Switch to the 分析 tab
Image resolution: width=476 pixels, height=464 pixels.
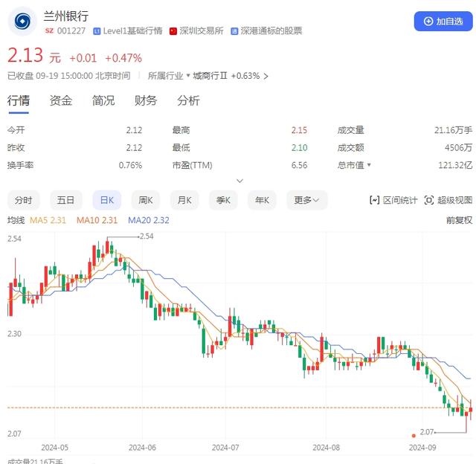[188, 100]
